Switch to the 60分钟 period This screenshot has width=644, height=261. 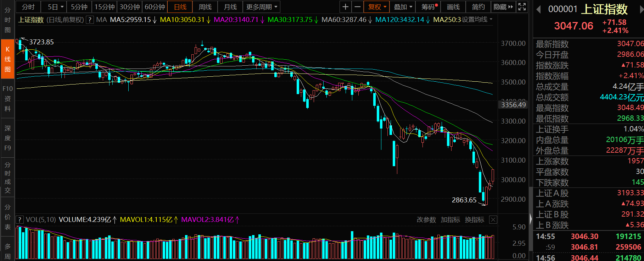(155, 7)
